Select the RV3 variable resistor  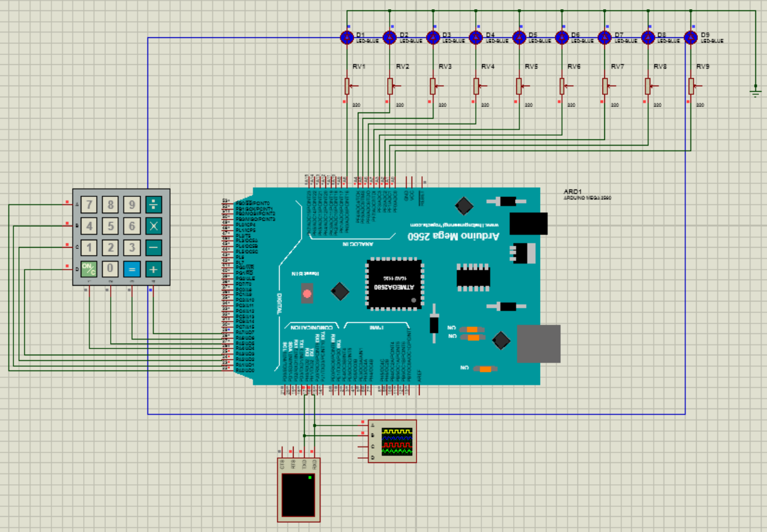[433, 86]
